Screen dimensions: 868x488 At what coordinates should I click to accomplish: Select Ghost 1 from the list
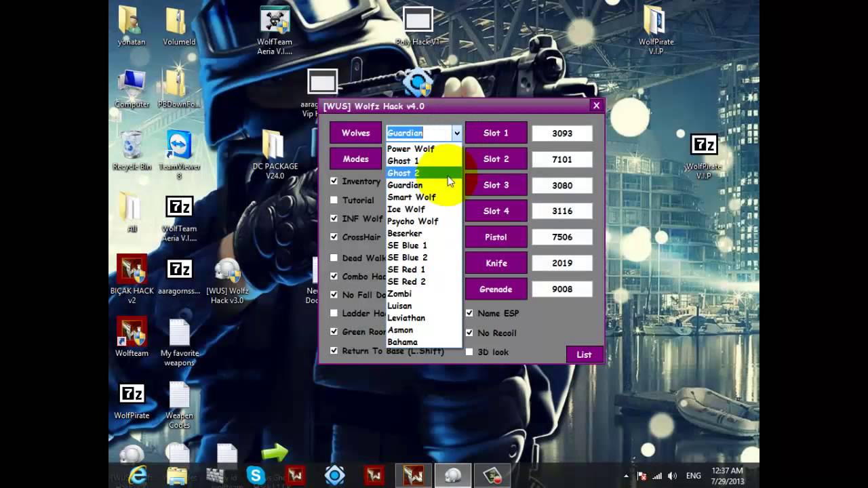tap(424, 161)
